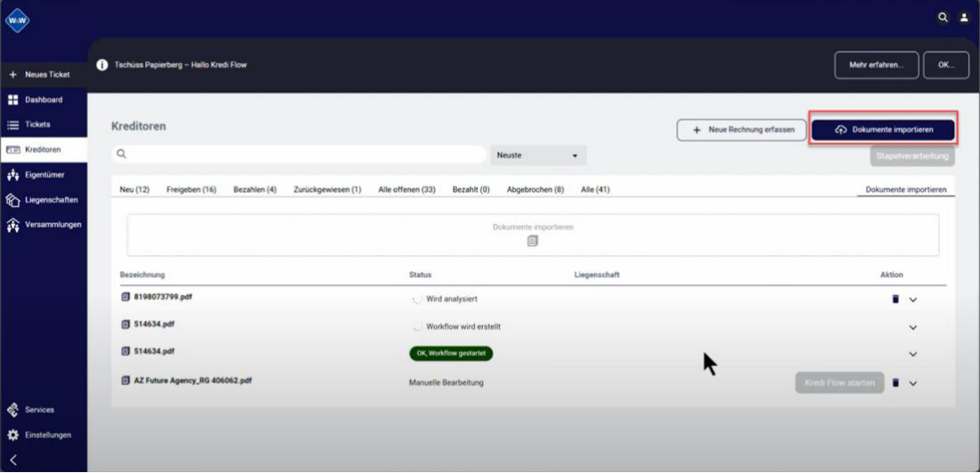Switch to Zurückgewiesen (1) tab

click(327, 189)
